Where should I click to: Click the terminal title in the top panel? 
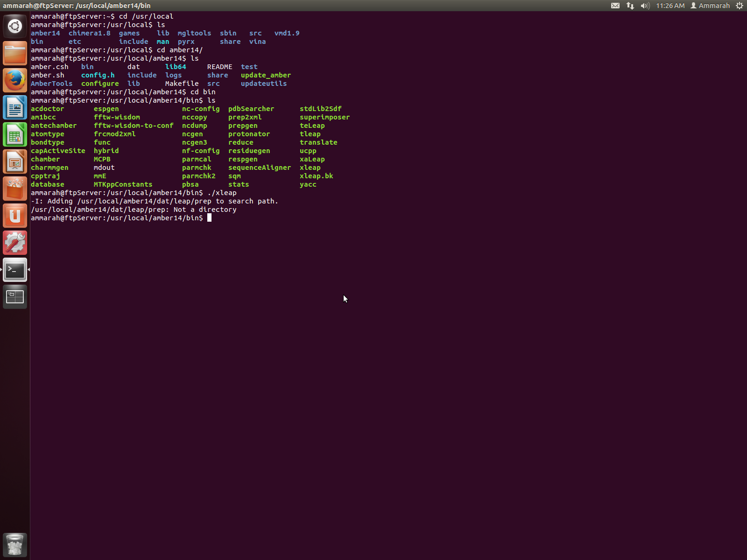pos(77,6)
